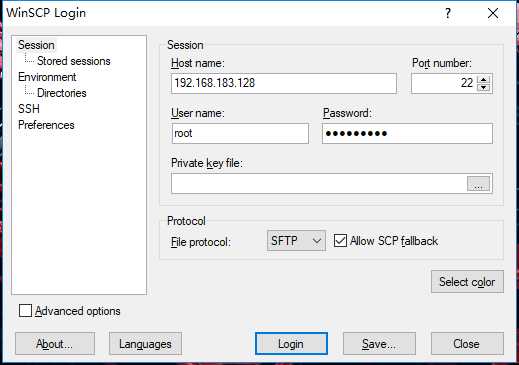The height and width of the screenshot is (365, 519).
Task: Select Environment in the navigation tree
Action: [x=47, y=77]
